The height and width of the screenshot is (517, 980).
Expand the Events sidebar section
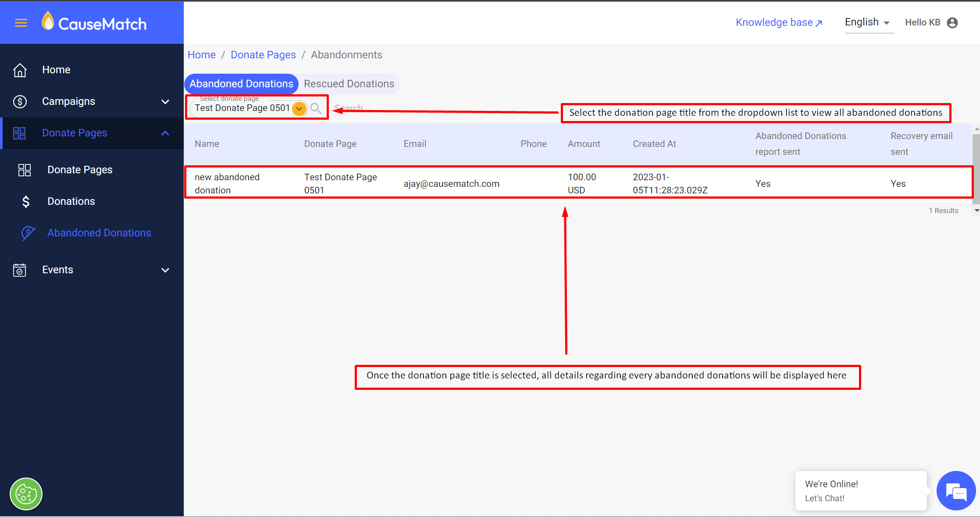(x=165, y=270)
